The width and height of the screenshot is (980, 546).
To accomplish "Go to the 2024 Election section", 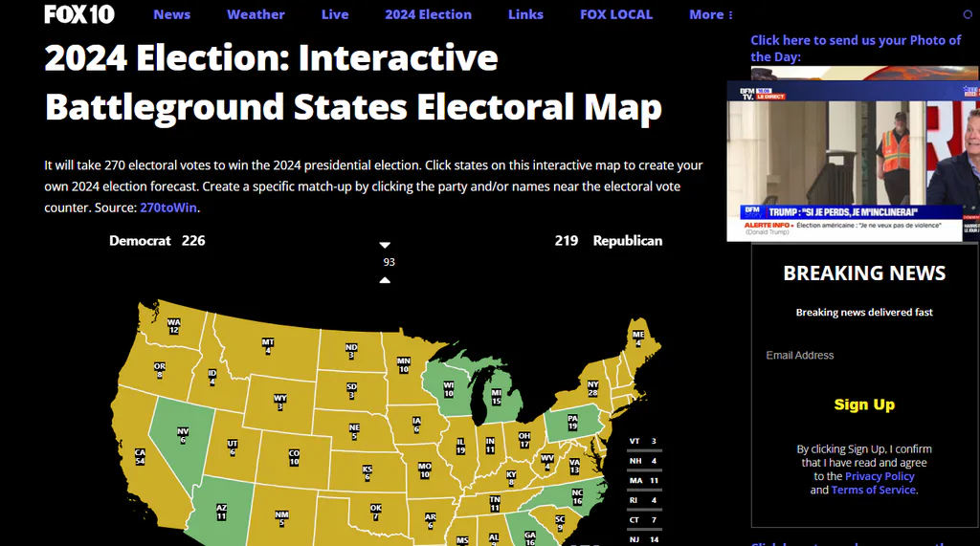I will click(x=428, y=14).
